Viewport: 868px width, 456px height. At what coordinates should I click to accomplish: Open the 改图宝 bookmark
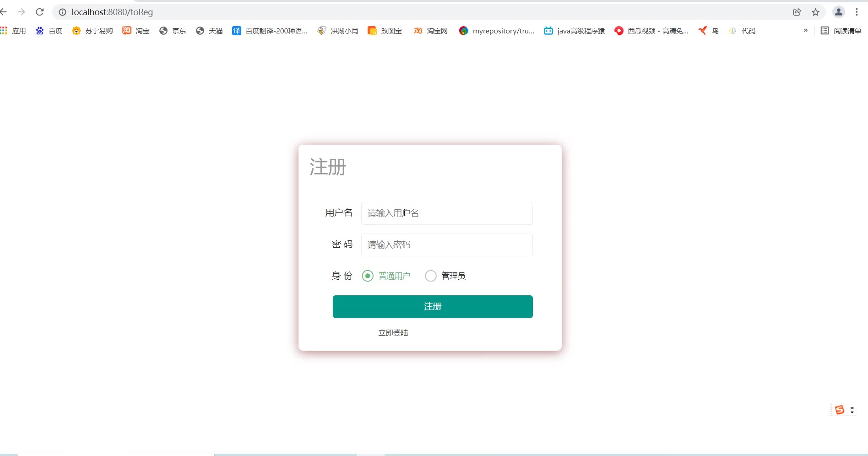click(x=385, y=31)
